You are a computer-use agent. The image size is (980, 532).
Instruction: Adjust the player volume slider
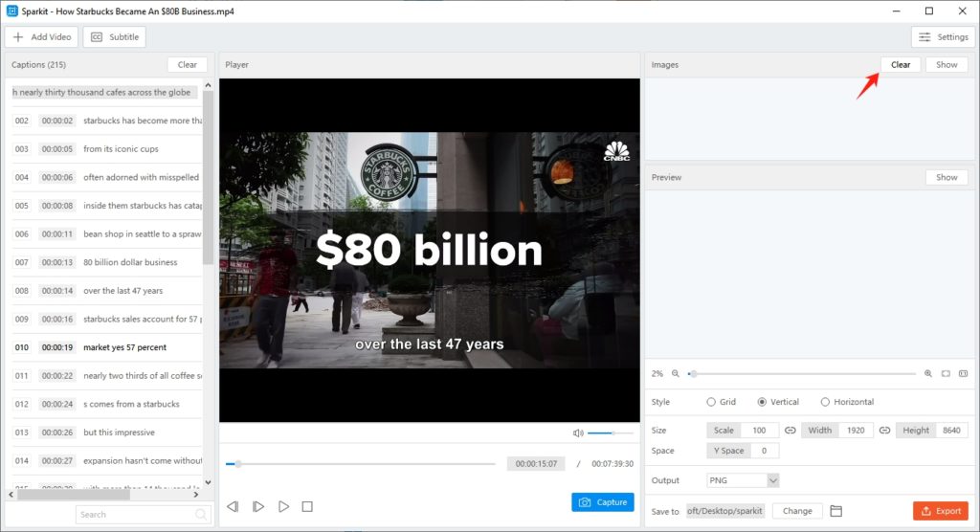(611, 433)
